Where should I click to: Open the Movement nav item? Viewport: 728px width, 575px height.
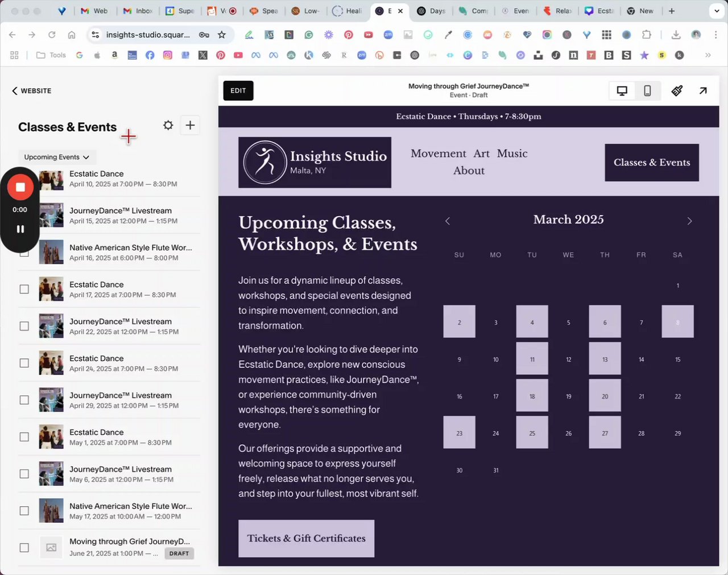coord(438,154)
